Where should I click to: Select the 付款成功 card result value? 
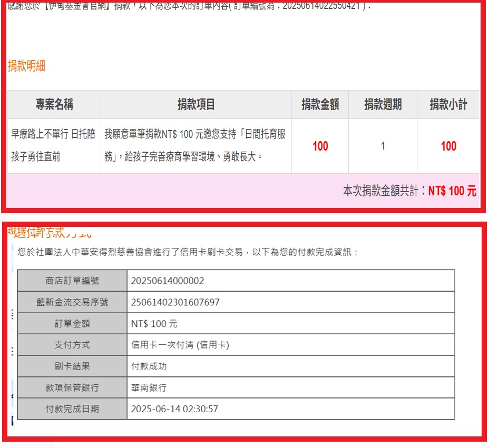tap(149, 366)
